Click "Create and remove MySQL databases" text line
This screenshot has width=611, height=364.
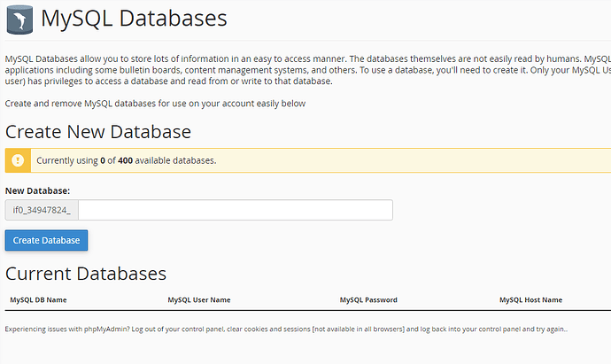tap(155, 104)
